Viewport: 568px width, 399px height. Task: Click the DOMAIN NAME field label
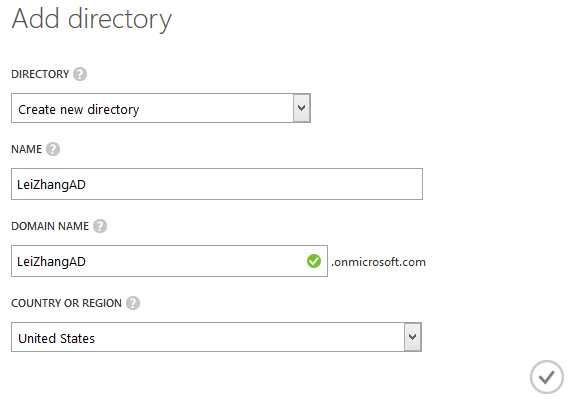pos(50,226)
